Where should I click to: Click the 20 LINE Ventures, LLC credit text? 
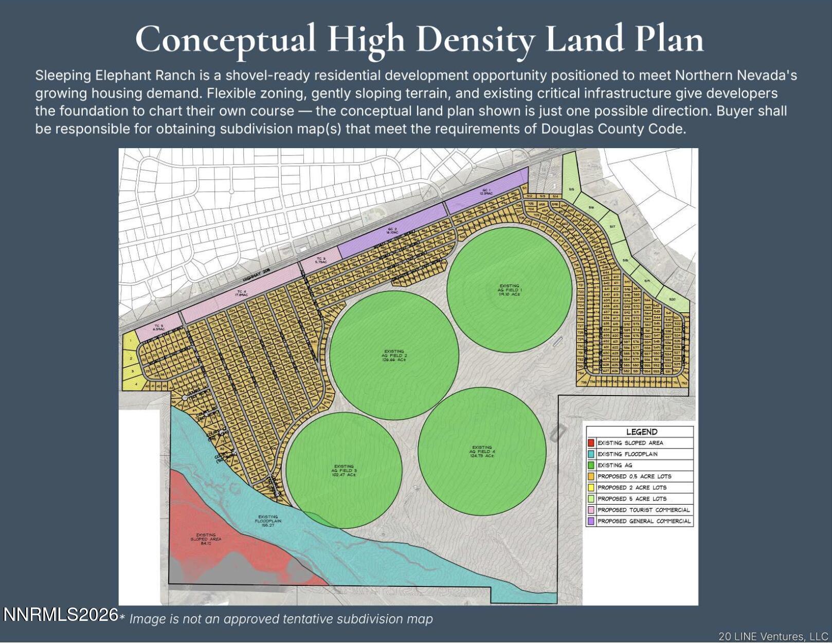pos(772,637)
